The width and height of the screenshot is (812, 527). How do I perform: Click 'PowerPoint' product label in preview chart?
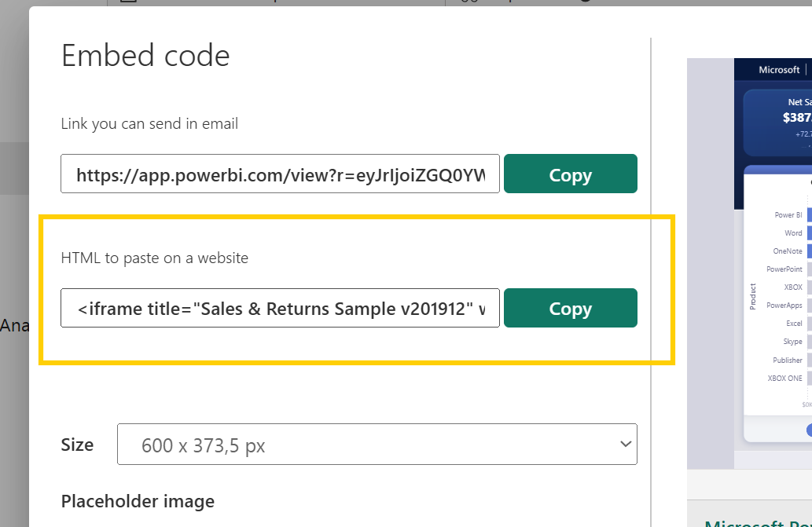(784, 269)
